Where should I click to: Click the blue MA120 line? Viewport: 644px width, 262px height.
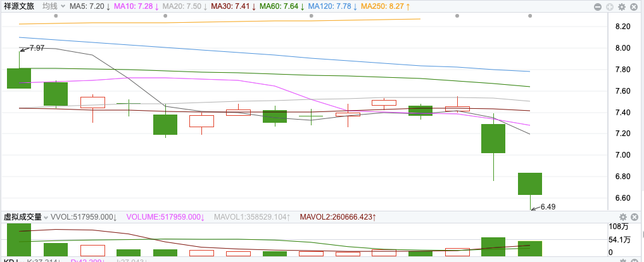click(274, 55)
